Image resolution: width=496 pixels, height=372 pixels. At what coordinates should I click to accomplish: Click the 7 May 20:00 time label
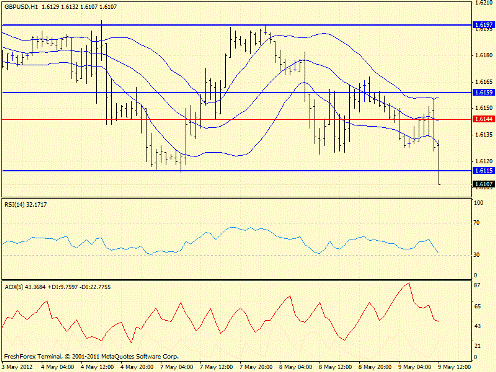point(256,367)
